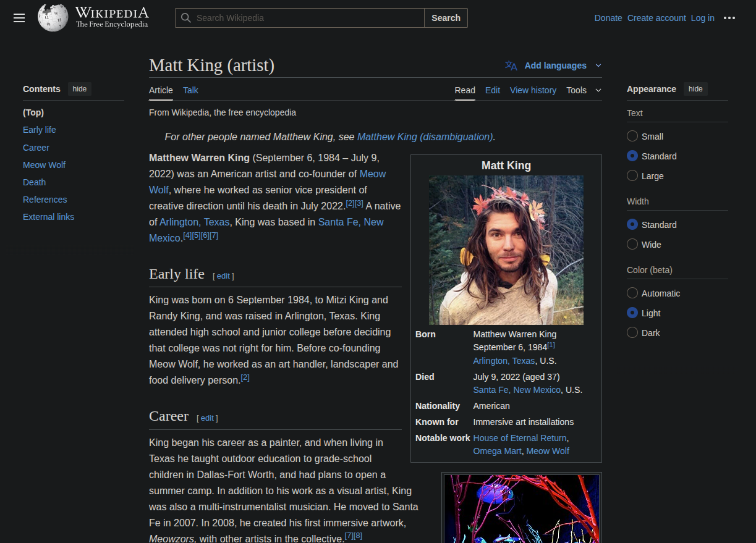Click citation [4] after Mexico
Viewport: 756px width, 543px height.
[x=187, y=235]
